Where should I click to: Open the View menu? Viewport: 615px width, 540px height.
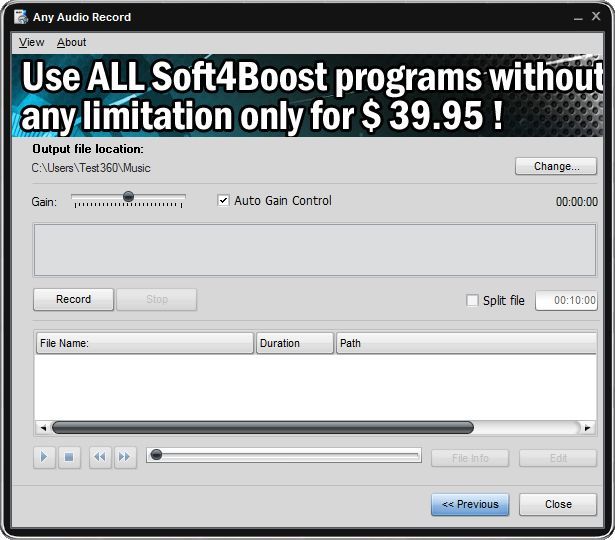point(31,42)
